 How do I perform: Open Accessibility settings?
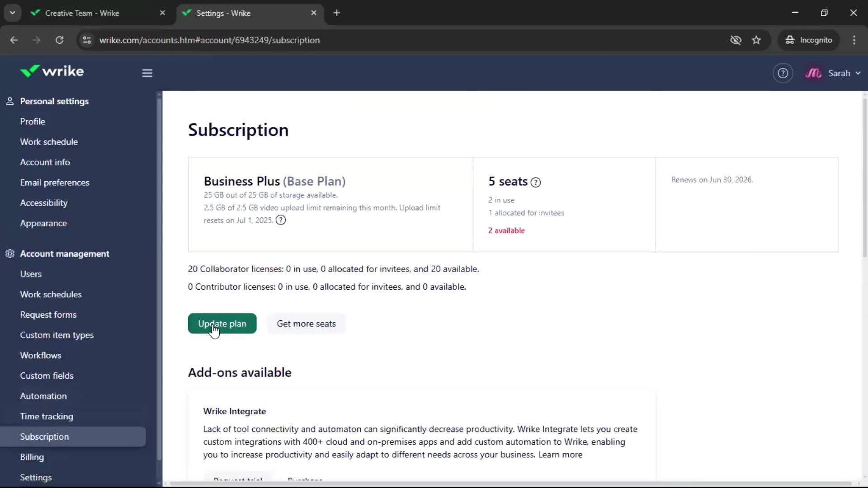coord(44,203)
